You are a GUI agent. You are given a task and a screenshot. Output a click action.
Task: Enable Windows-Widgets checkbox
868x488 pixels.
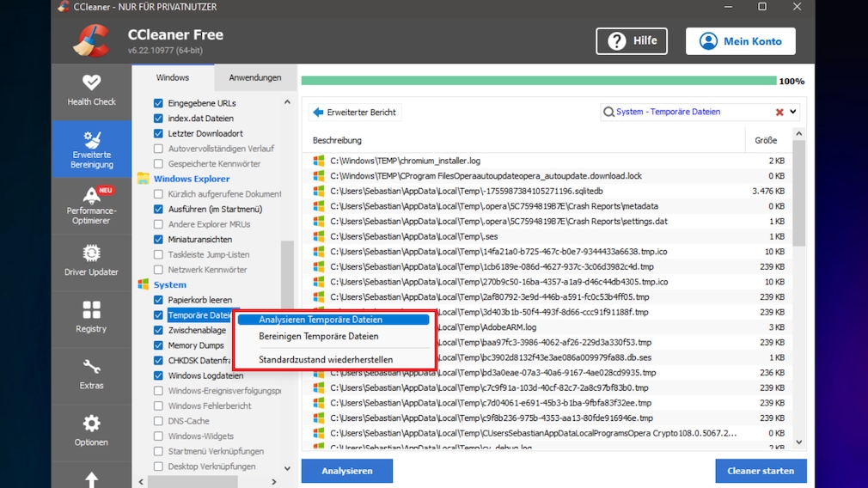(x=158, y=436)
